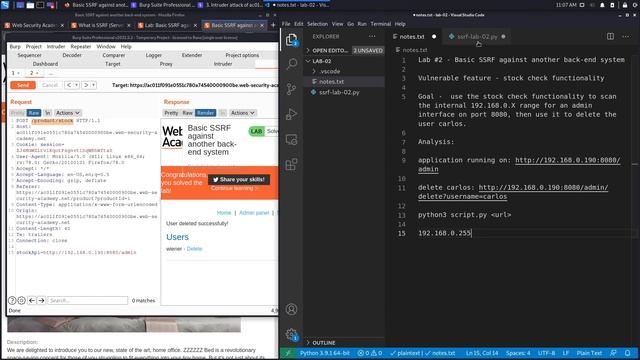Open ssrf-lab-02.py in Explorer tree
Viewport: 640px width, 360px height.
(339, 92)
